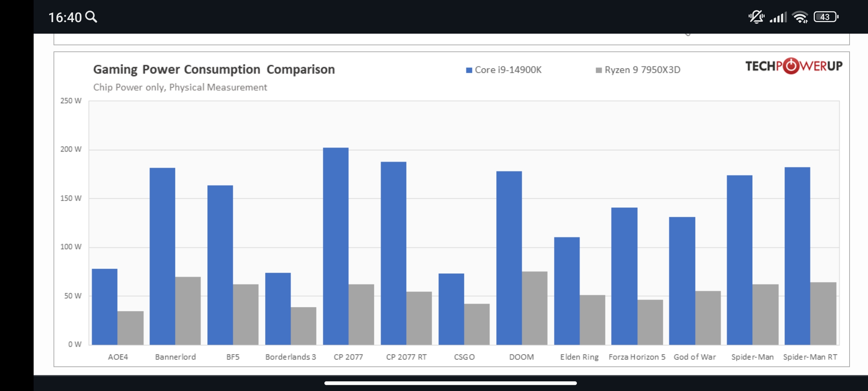Click the Spider-Man RT axis label
Screen dimensions: 868x391
click(x=810, y=357)
